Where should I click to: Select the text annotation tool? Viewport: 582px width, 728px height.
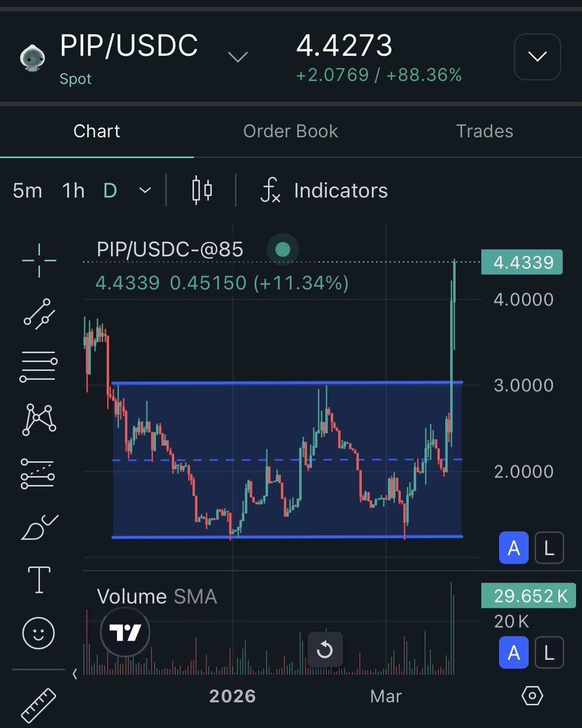[x=38, y=579]
